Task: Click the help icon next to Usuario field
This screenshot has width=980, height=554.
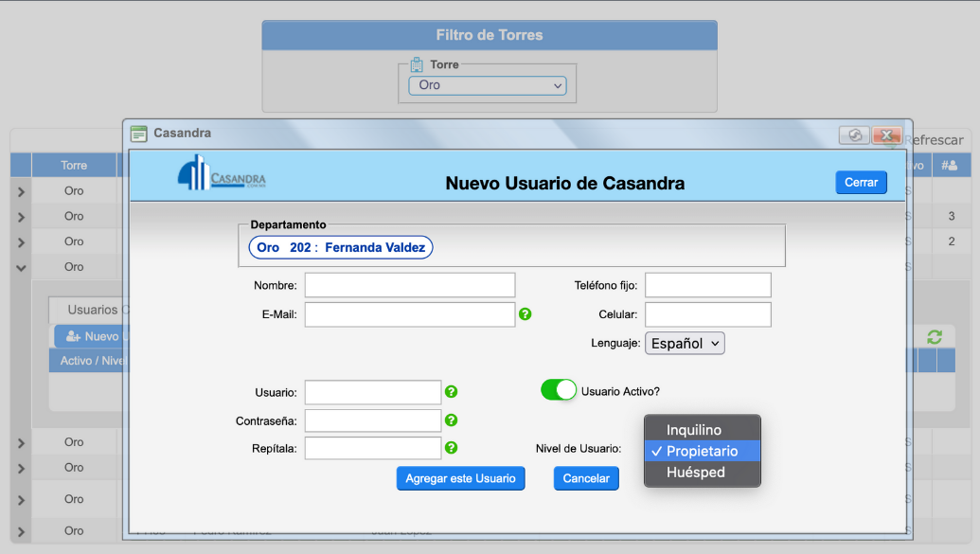Action: [452, 391]
